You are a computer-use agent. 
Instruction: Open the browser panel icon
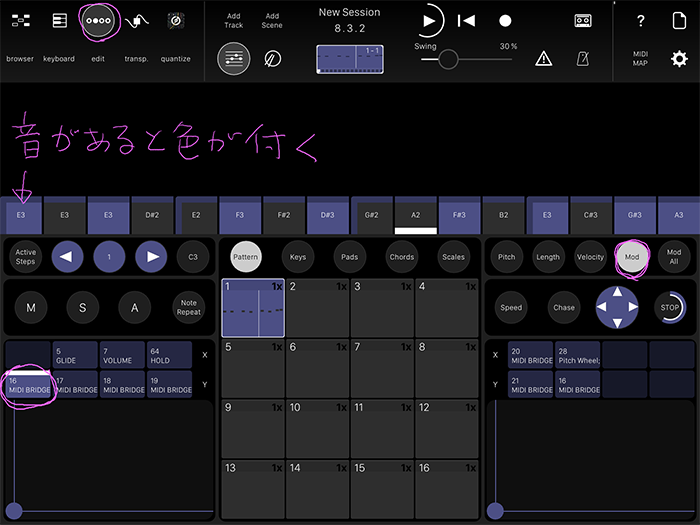21,21
